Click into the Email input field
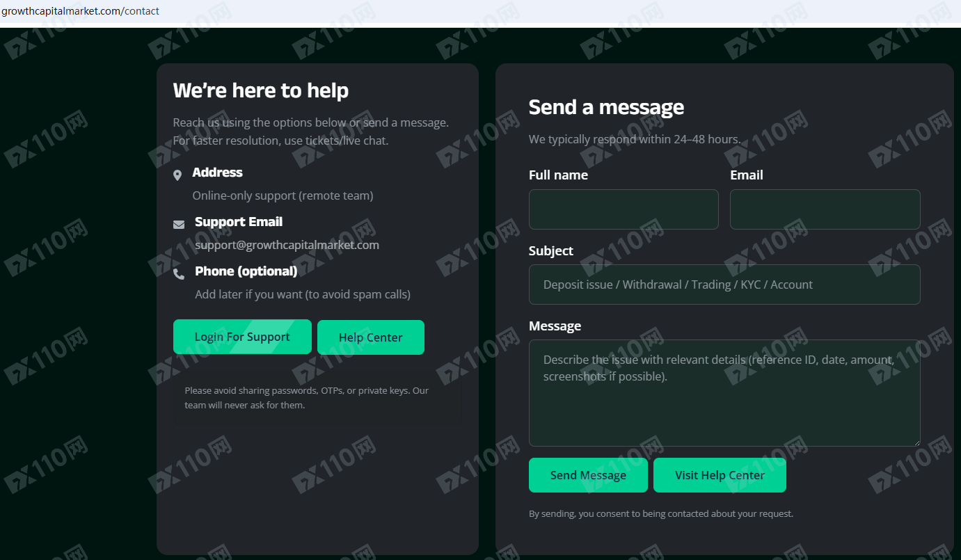 point(825,209)
